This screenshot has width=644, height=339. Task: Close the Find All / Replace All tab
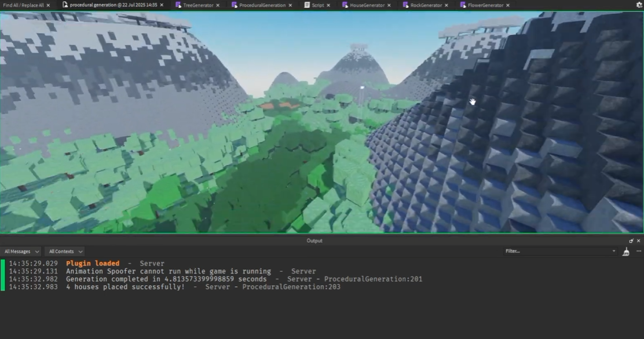click(x=48, y=5)
